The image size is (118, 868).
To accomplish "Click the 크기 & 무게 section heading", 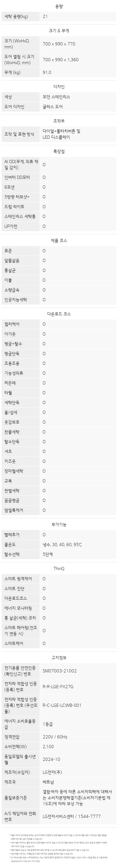I will click(x=59, y=31).
